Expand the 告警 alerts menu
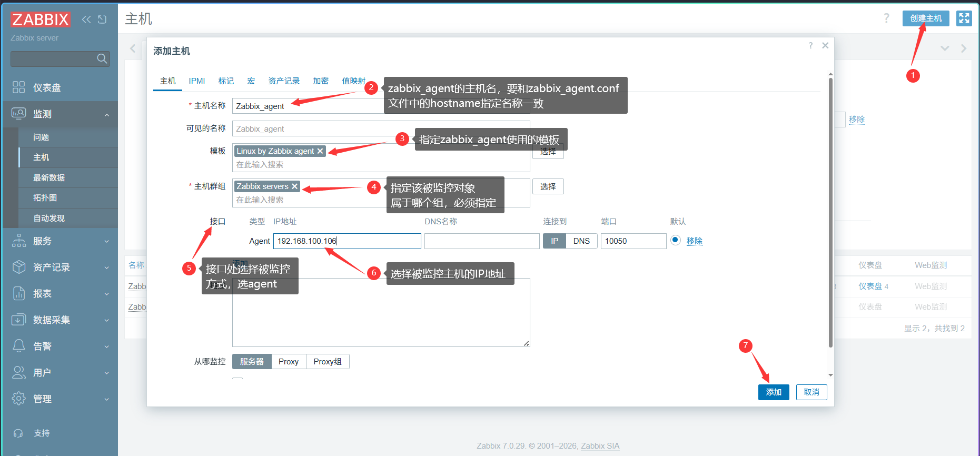This screenshot has width=980, height=456. point(59,346)
